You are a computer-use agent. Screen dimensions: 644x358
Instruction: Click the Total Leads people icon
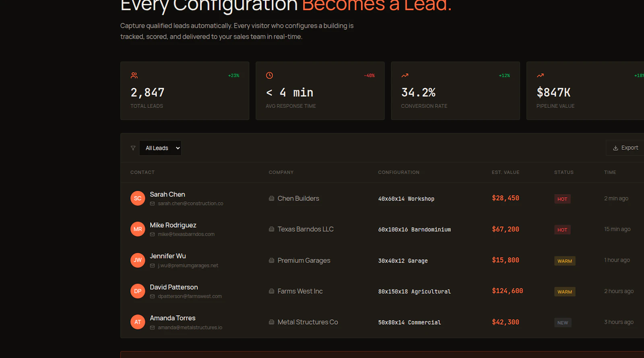(134, 75)
